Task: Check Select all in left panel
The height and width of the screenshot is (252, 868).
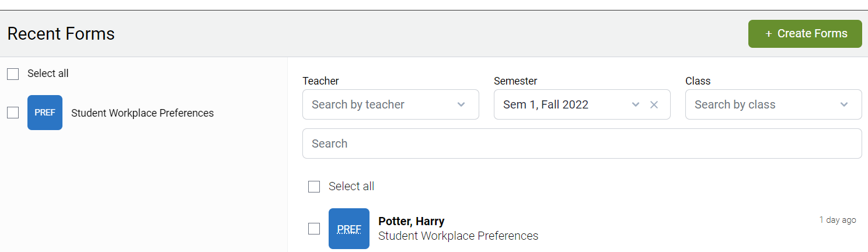Action: pyautogui.click(x=13, y=74)
